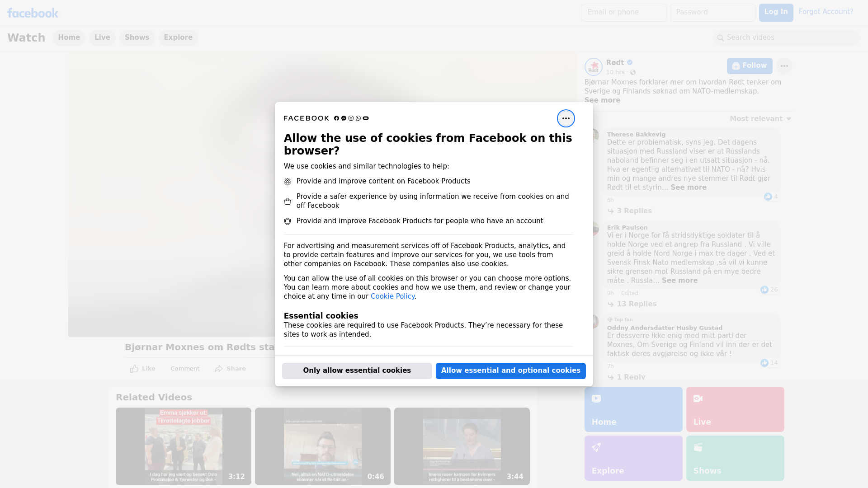Expand 3 Replies under Therese Bakkevig
The height and width of the screenshot is (488, 868).
[x=634, y=211]
